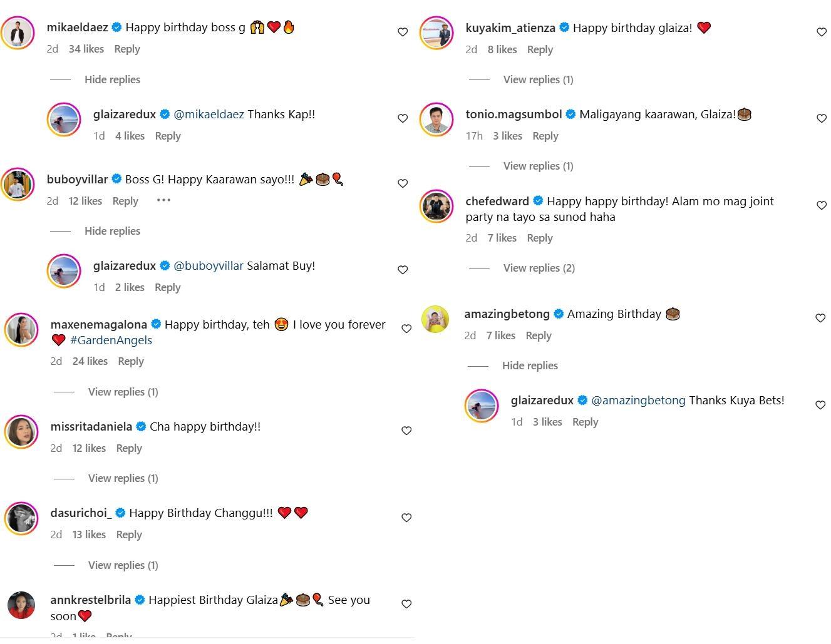831x644 pixels.
Task: Expand replies under chefedward's comment
Action: 539,268
